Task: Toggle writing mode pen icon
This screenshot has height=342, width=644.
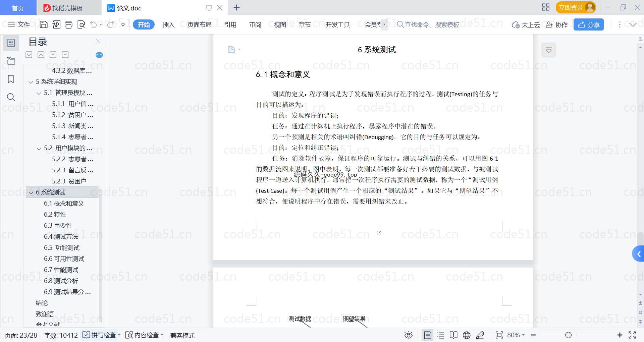Action: [x=480, y=335]
